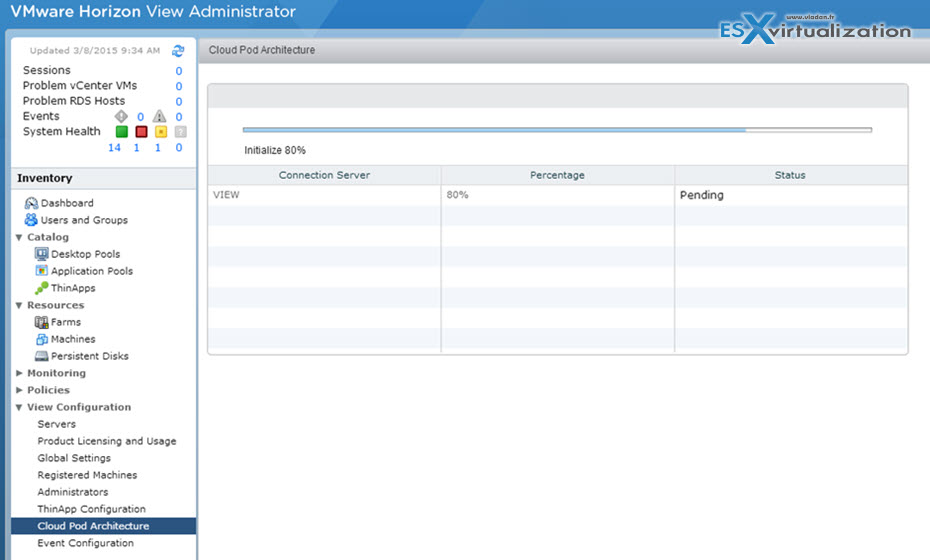The image size is (930, 560).
Task: Click the Problem RDS Hosts count
Action: [179, 101]
